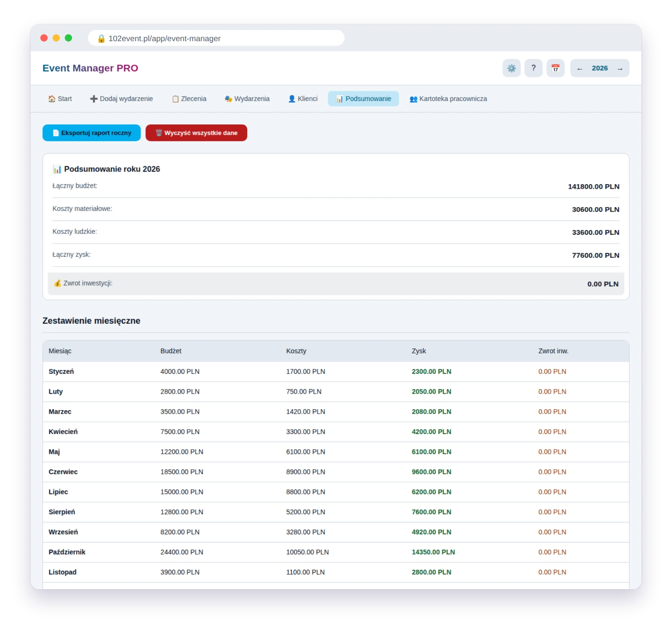The height and width of the screenshot is (626, 672).
Task: Click the masks icon beside Wydarzenia
Action: 228,99
